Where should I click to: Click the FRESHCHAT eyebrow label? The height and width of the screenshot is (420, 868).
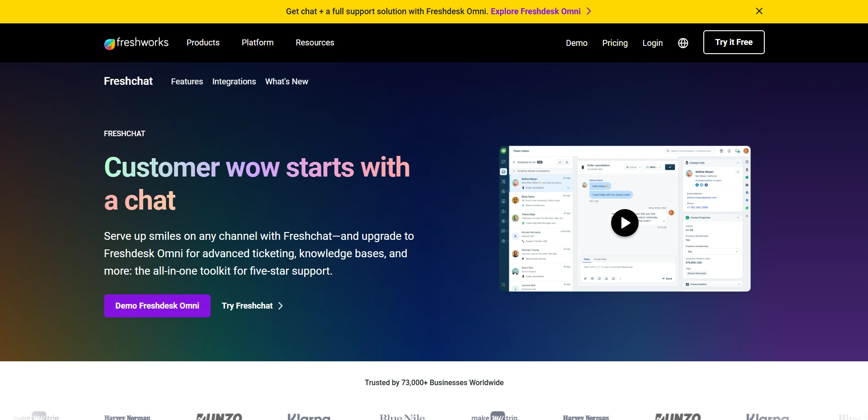pyautogui.click(x=124, y=133)
